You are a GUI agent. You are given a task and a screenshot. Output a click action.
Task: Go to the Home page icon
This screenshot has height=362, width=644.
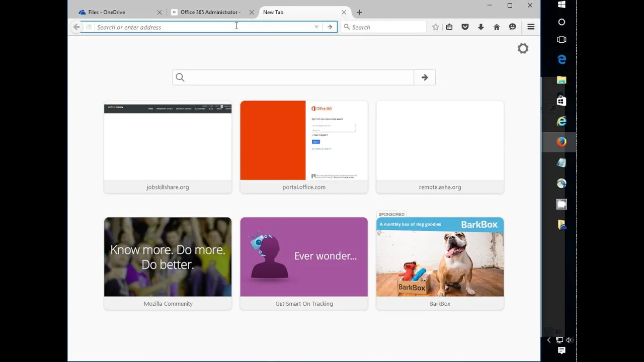click(x=497, y=27)
